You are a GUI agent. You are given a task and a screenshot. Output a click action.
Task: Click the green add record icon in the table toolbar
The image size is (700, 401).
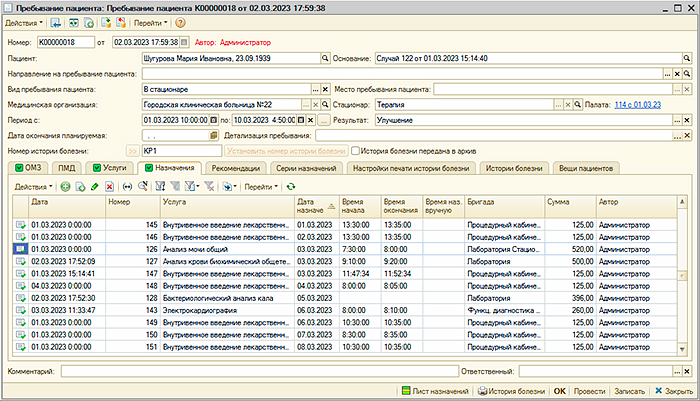click(66, 186)
